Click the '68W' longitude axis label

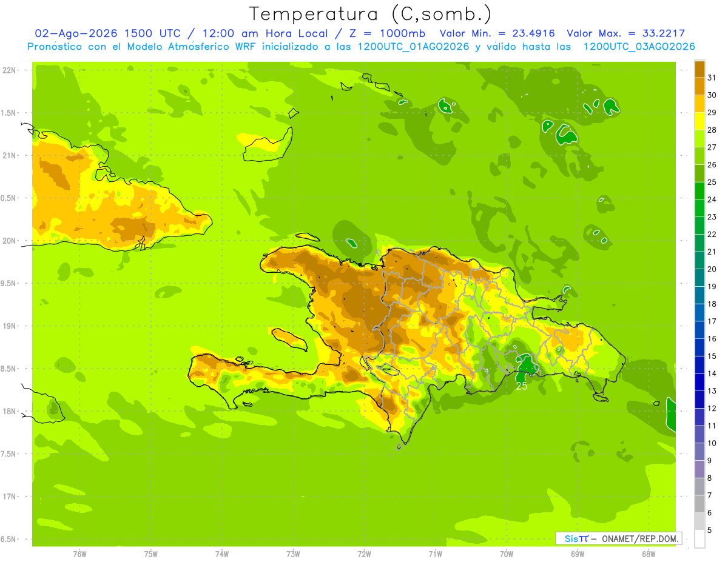pos(648,554)
